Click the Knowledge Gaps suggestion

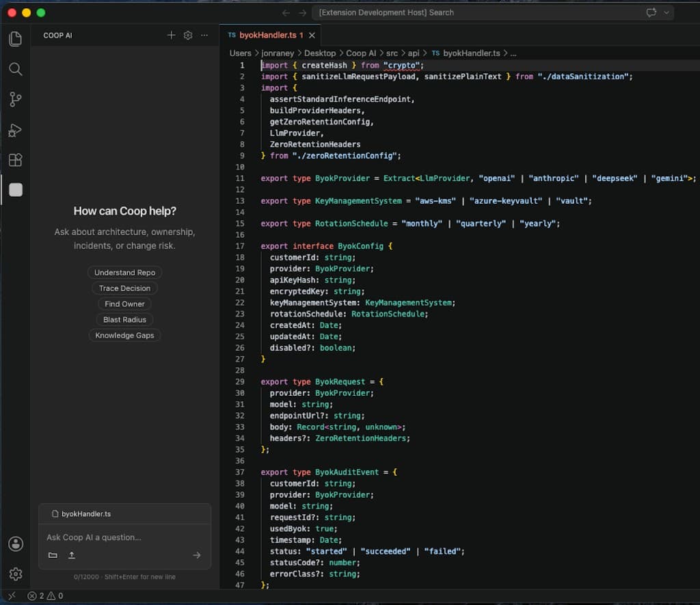[x=124, y=336]
